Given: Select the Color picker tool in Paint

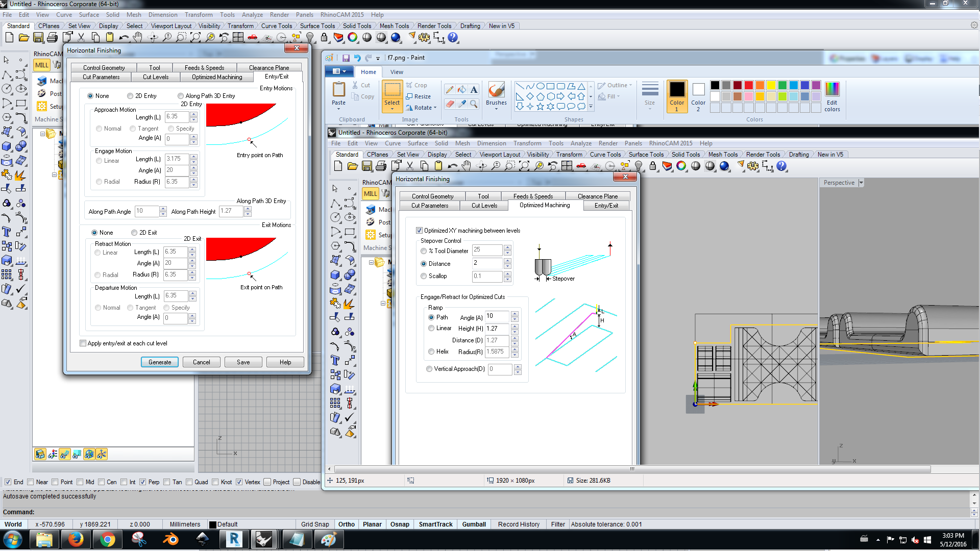Looking at the screenshot, I should pyautogui.click(x=462, y=104).
